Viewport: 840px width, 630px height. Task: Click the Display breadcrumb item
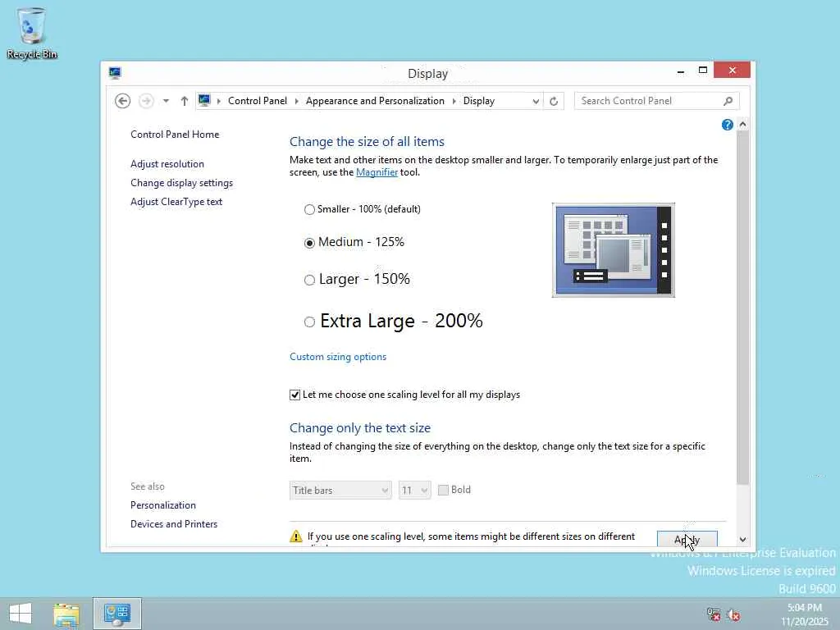tap(479, 101)
